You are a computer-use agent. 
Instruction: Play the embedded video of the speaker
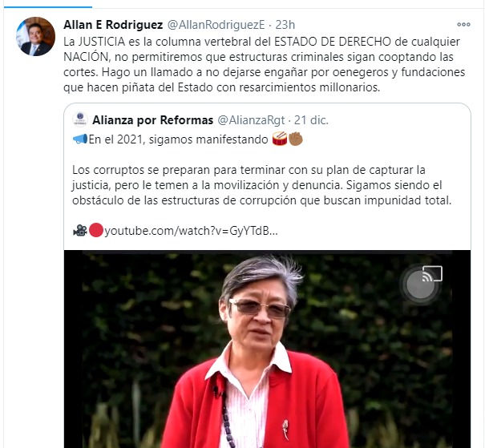[x=267, y=349]
